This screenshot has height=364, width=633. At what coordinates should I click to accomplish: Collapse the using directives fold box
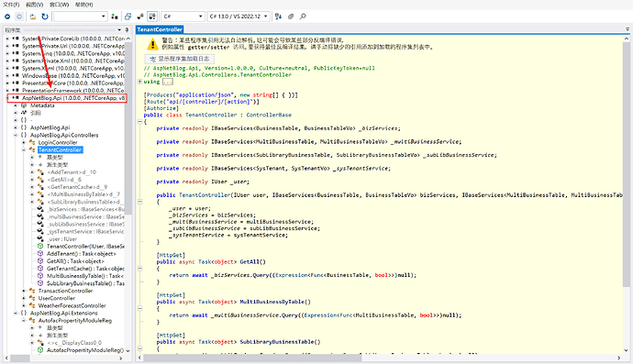pos(139,82)
